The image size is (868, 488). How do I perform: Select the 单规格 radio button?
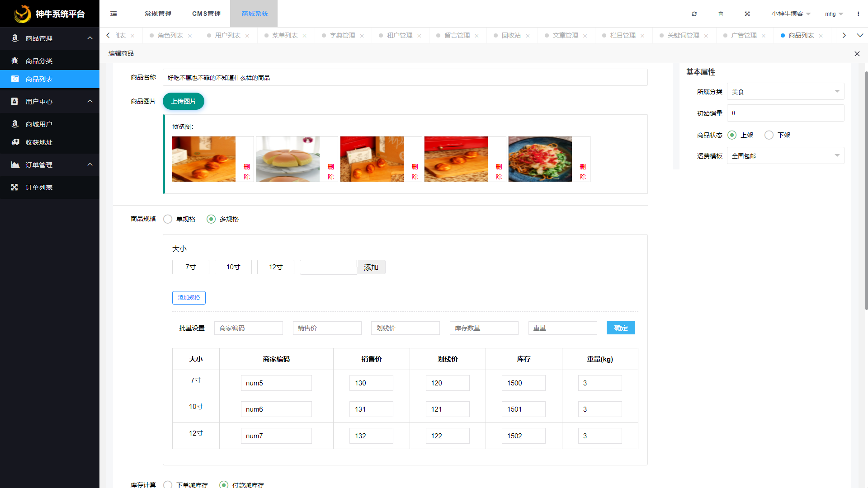(x=168, y=219)
